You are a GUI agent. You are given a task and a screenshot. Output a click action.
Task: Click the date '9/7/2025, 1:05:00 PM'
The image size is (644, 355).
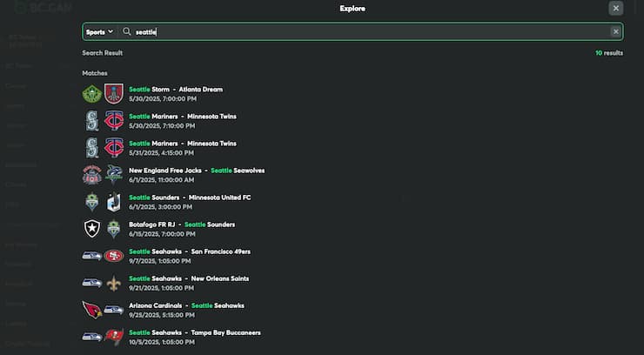pyautogui.click(x=160, y=261)
